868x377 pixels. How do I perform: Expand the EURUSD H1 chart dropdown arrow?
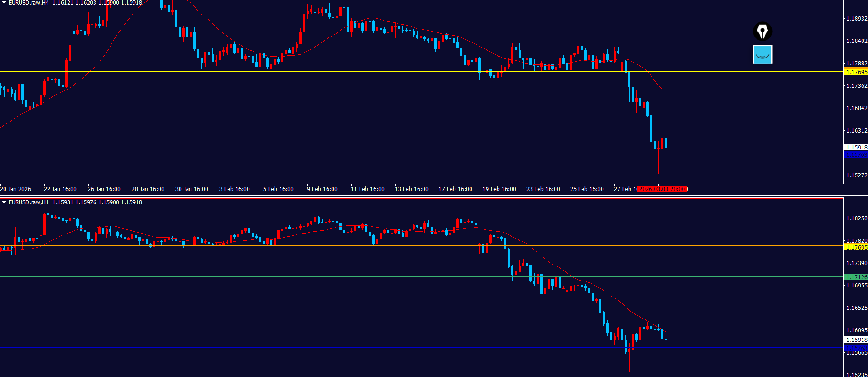[x=4, y=202]
